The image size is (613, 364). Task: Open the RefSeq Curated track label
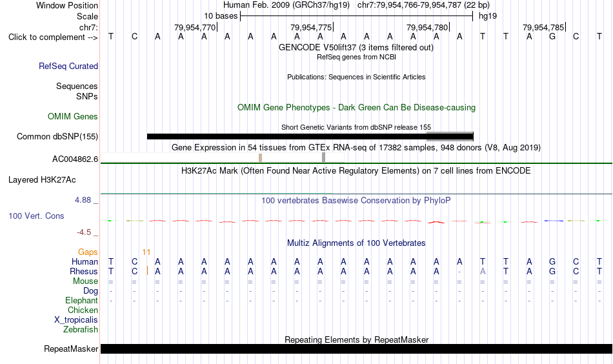[x=68, y=66]
